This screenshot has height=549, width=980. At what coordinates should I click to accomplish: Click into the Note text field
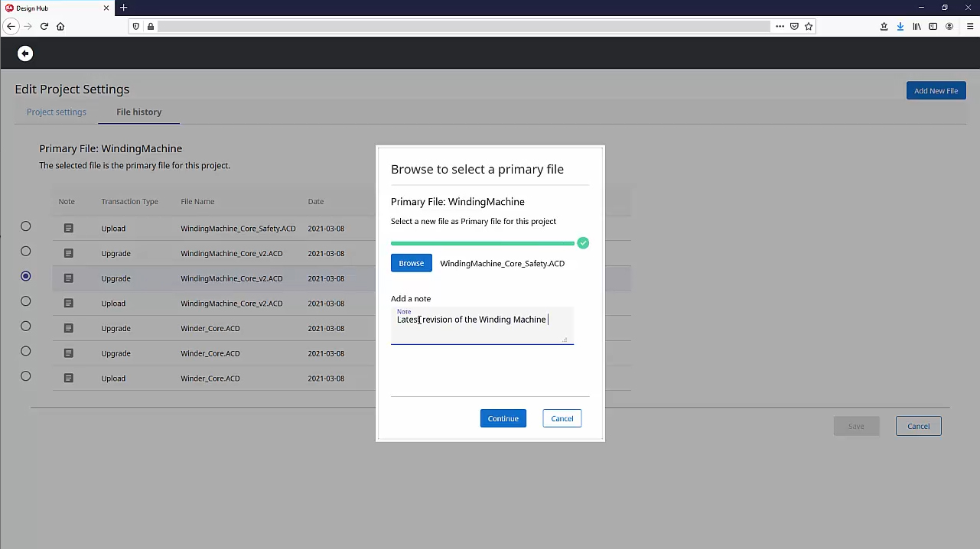[482, 326]
